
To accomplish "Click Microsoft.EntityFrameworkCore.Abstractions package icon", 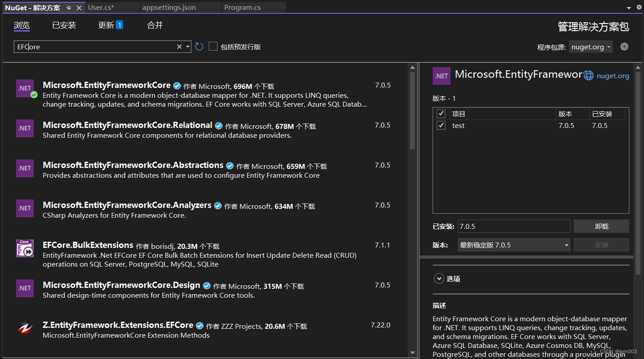I will coord(25,168).
